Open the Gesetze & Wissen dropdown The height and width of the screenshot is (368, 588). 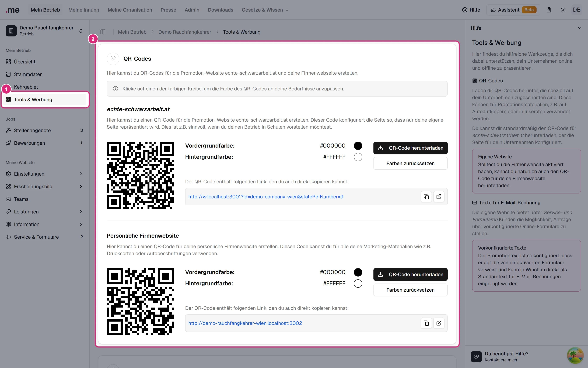tap(265, 10)
